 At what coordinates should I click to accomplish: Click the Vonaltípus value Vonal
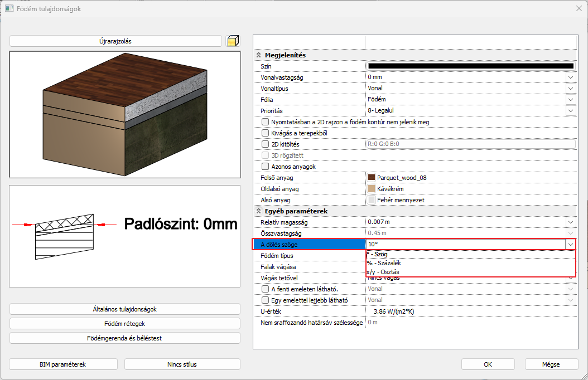click(x=375, y=89)
